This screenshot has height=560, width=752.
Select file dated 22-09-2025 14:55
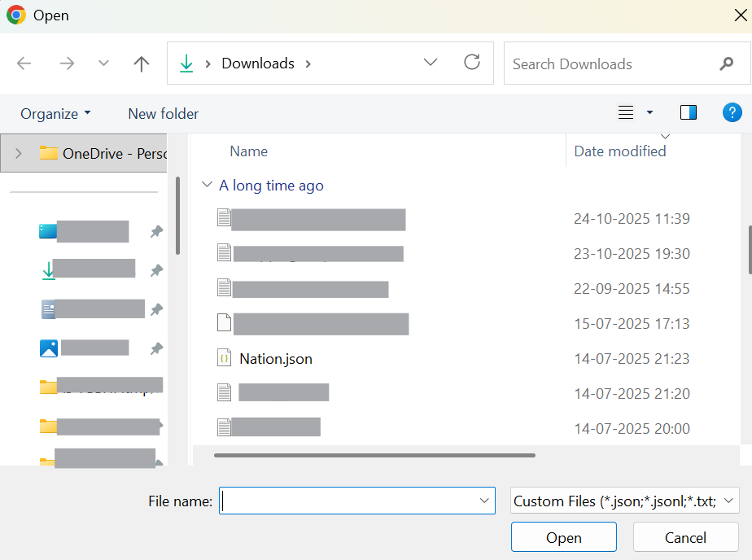point(302,289)
